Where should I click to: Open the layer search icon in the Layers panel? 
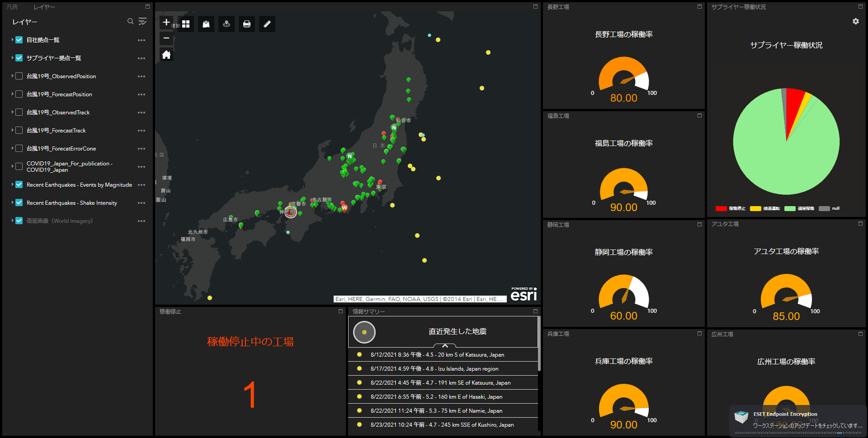[x=130, y=21]
